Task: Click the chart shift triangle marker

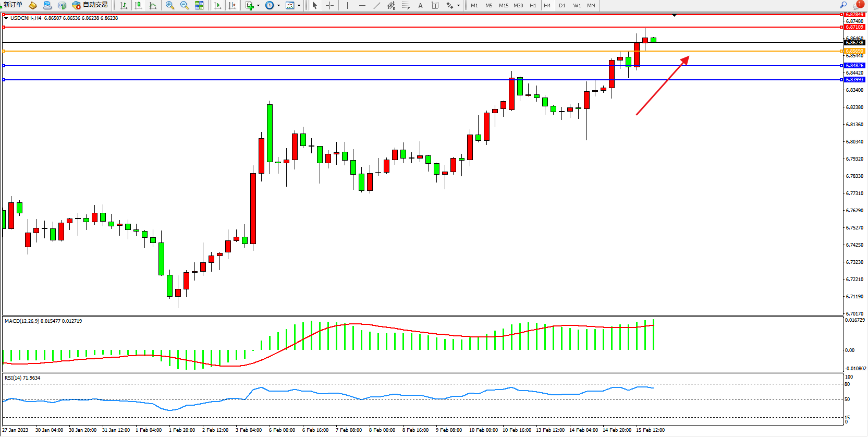Action: pyautogui.click(x=674, y=16)
